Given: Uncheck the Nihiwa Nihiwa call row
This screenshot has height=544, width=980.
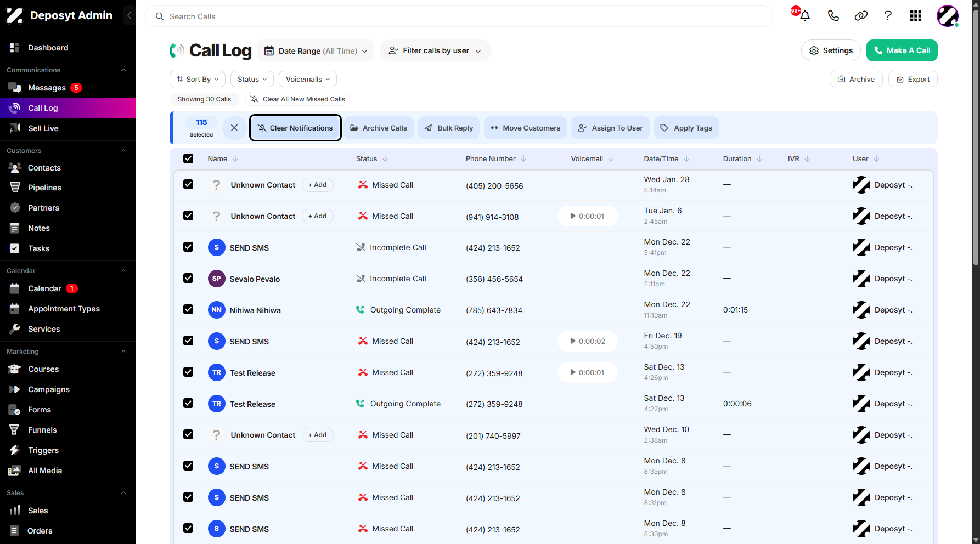Looking at the screenshot, I should (x=188, y=309).
